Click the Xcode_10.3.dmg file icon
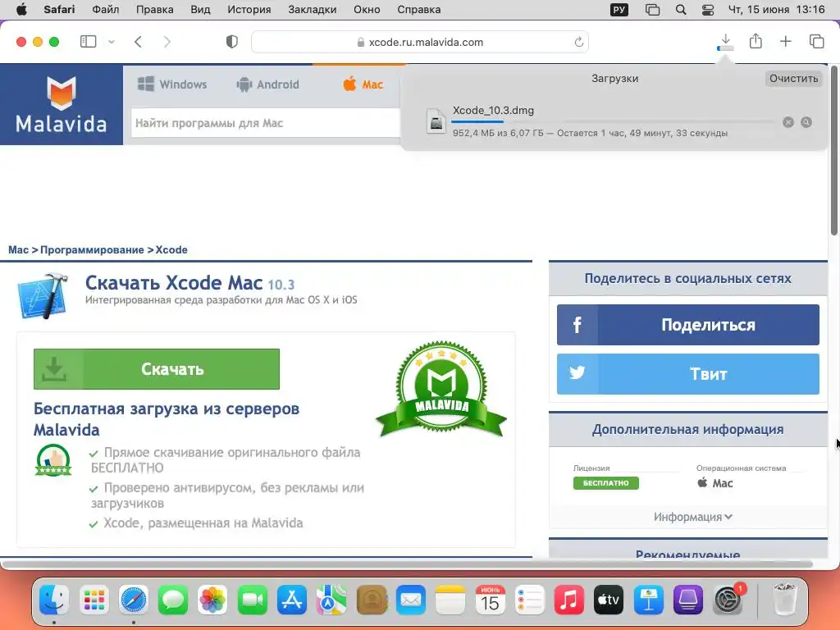Image resolution: width=840 pixels, height=630 pixels. 436,121
